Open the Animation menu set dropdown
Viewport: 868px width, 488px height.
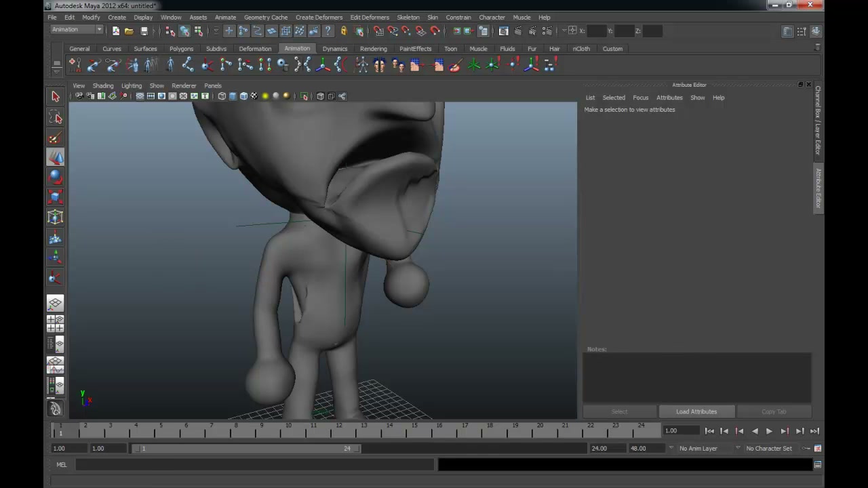click(x=77, y=30)
